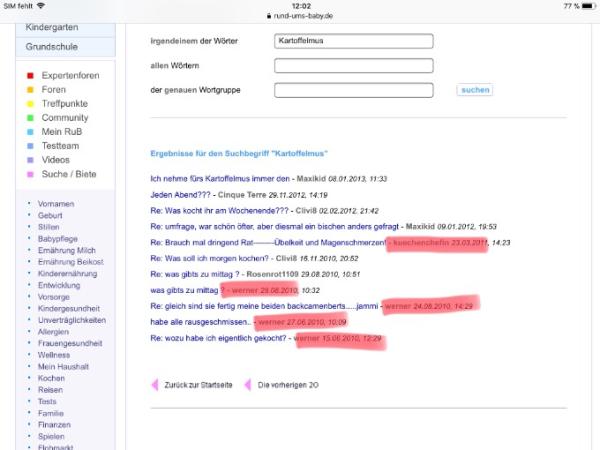
Task: Open result 'Re: Was soll ich morgen kochen?'
Action: 209,258
